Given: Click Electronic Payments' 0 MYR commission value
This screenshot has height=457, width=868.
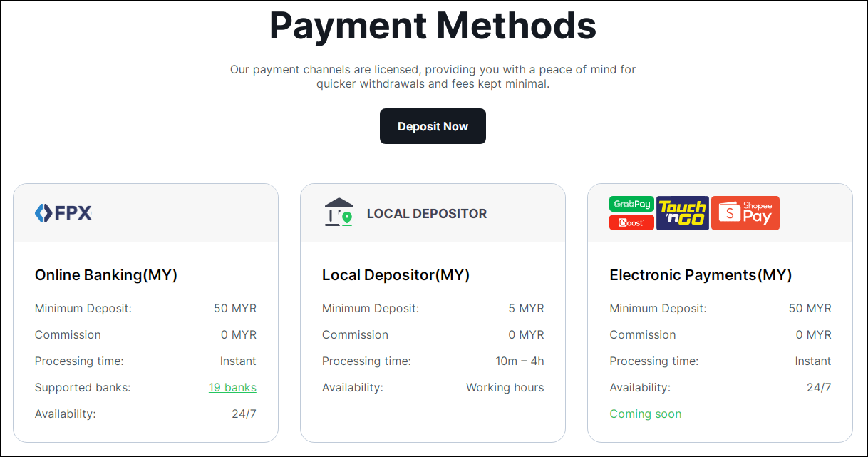Looking at the screenshot, I should click(814, 334).
